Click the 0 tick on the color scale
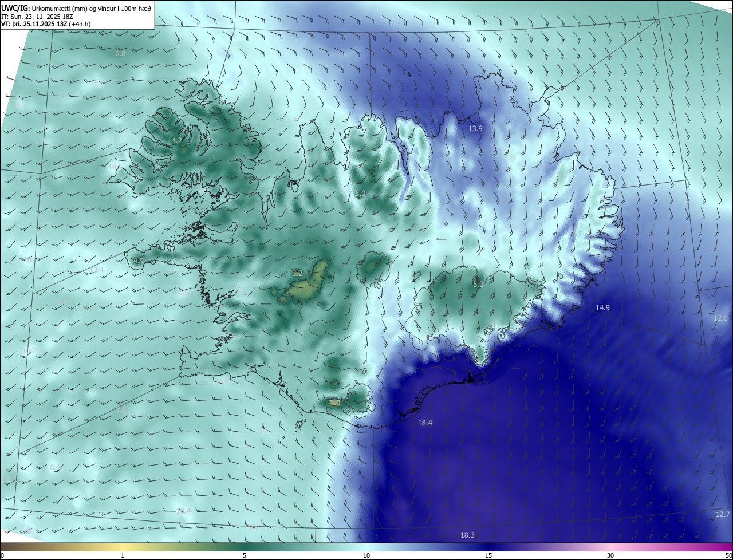 pos(2,555)
